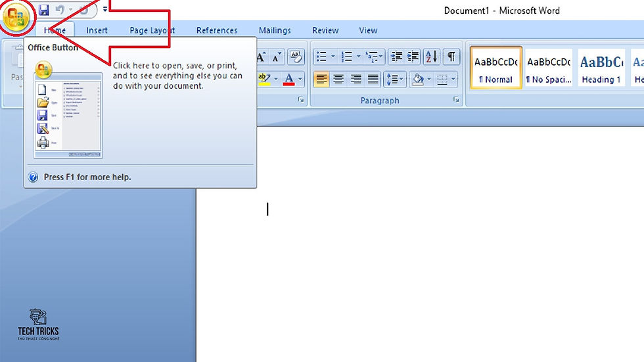The height and width of the screenshot is (362, 644).
Task: Open numbering library dropdown arrow
Action: pyautogui.click(x=359, y=57)
